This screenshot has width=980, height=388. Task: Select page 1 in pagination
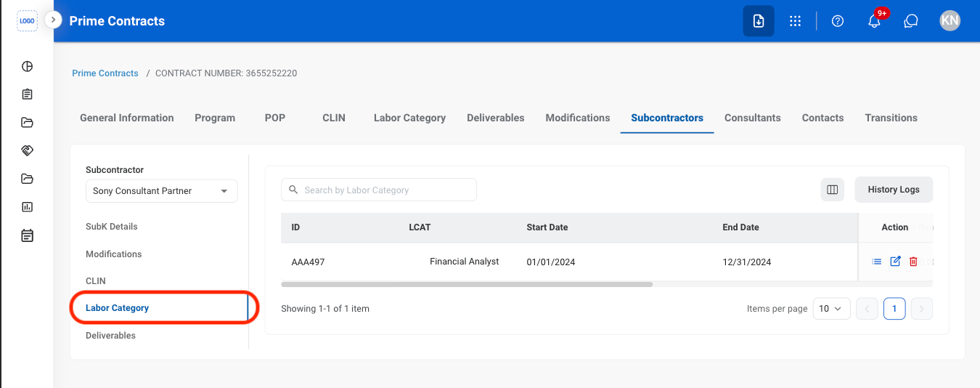[x=894, y=309]
